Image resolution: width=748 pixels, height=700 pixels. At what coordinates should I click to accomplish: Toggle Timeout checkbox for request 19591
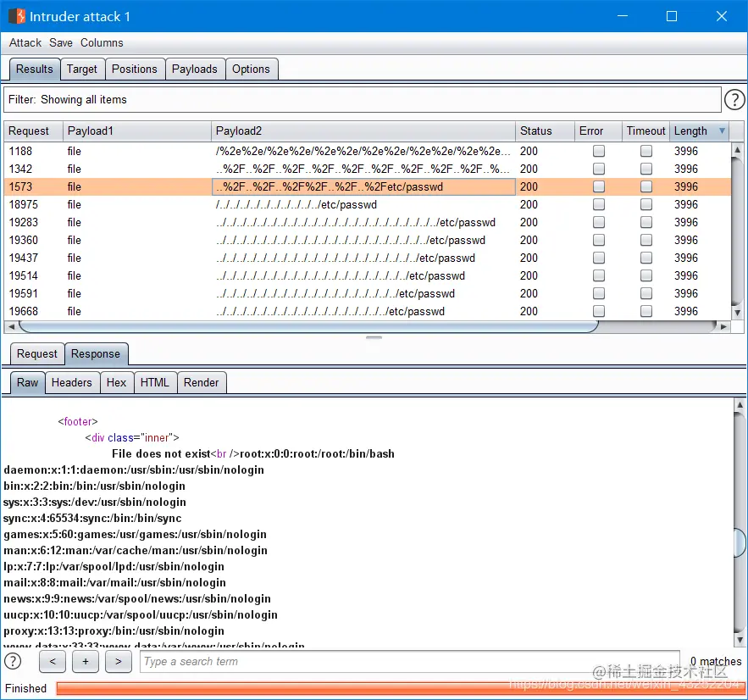click(645, 293)
